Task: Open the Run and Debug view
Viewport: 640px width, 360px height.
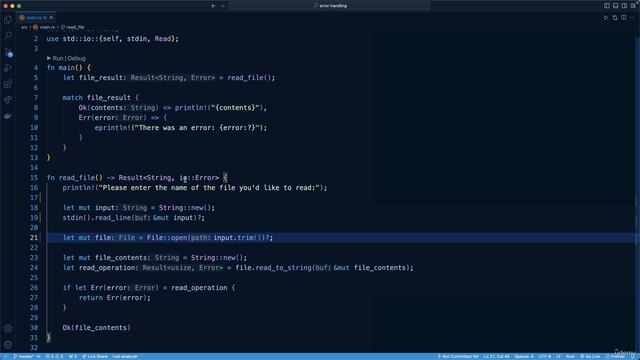Action: point(8,68)
